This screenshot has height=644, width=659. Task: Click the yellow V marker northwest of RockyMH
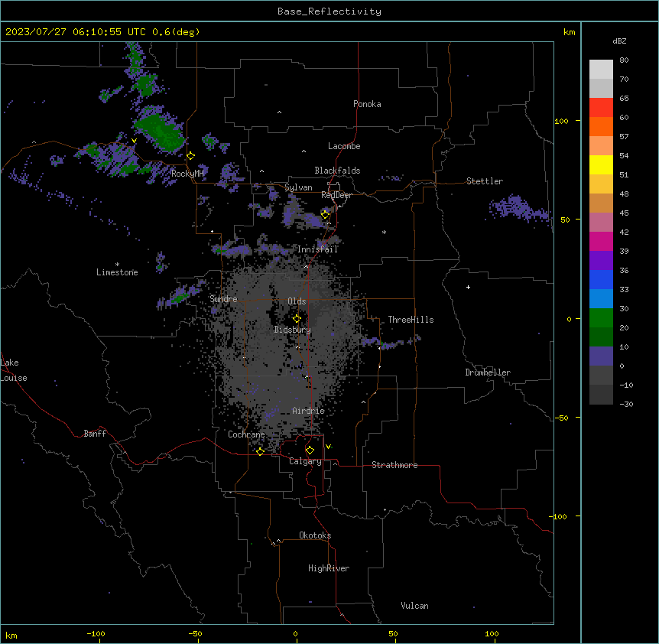pyautogui.click(x=134, y=141)
